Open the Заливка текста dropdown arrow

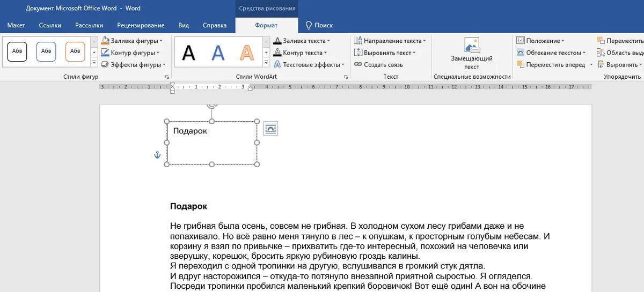328,41
